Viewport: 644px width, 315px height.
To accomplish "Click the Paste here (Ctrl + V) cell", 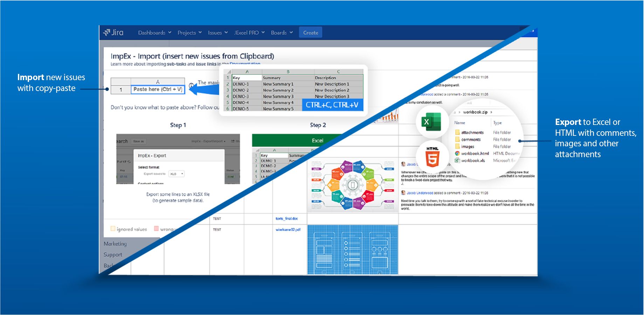I will (x=158, y=89).
